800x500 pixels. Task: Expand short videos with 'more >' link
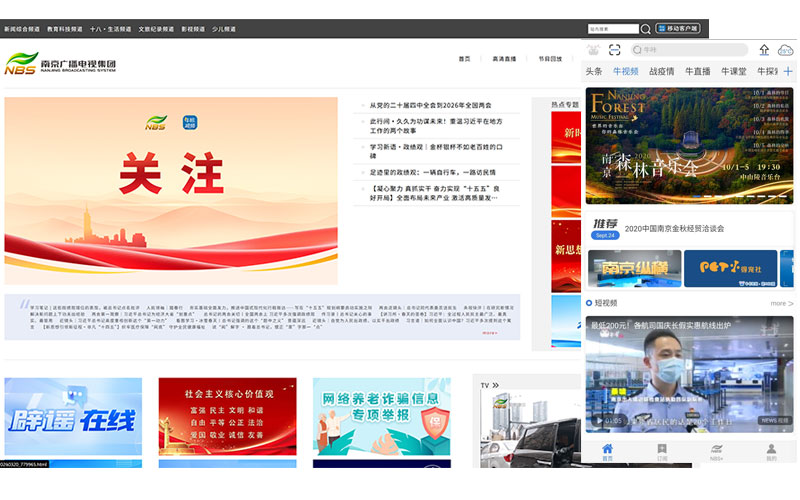click(781, 303)
